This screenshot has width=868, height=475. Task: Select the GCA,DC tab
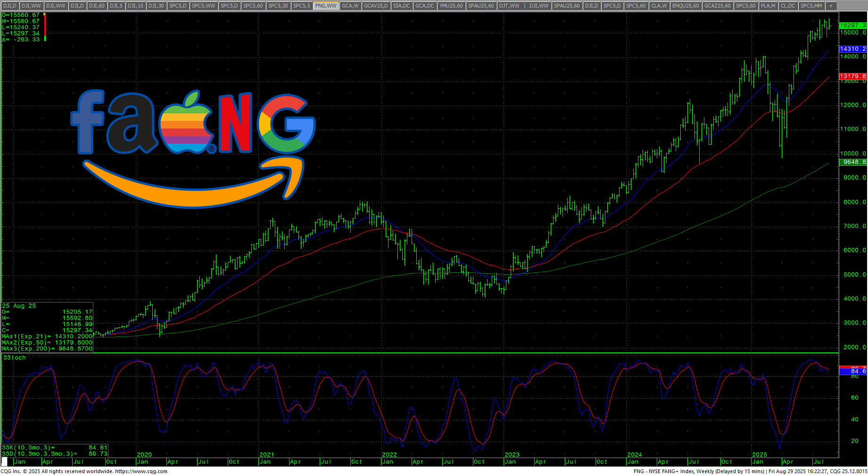425,6
